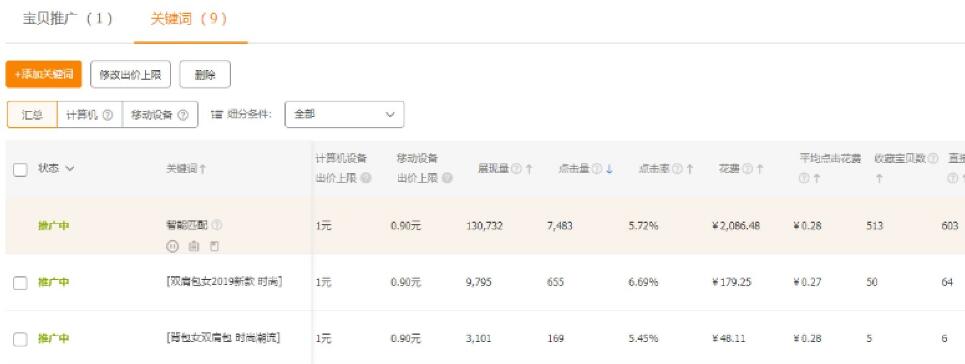Click the trash icon under 智能匹配
The image size is (965, 364).
pyautogui.click(x=194, y=246)
